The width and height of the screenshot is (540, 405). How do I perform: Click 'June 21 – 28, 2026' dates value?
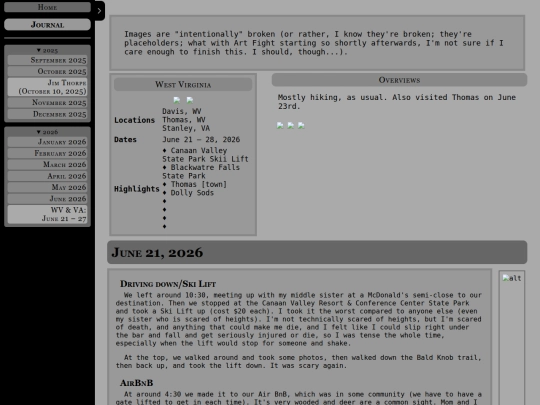click(201, 139)
